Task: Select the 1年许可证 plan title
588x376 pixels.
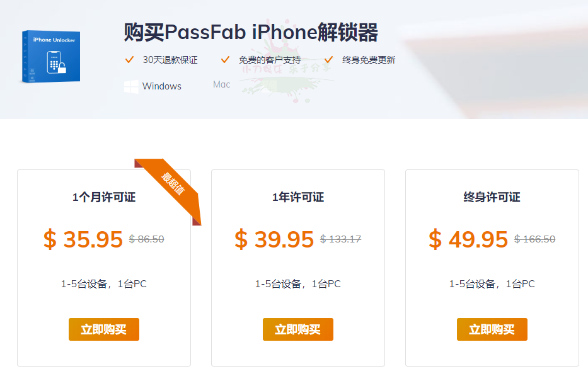Action: click(298, 197)
